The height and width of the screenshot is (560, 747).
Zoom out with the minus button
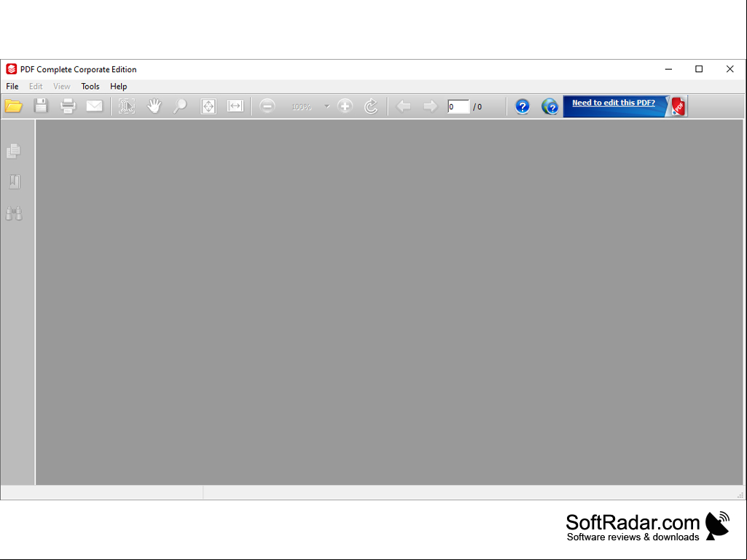pyautogui.click(x=267, y=106)
